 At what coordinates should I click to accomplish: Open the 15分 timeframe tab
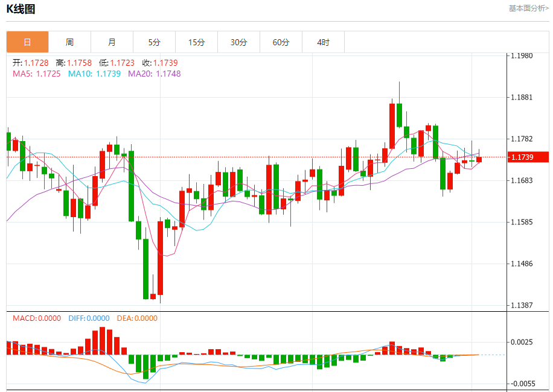pos(196,42)
